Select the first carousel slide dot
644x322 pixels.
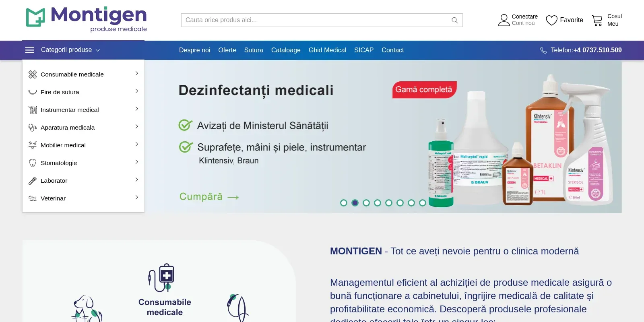point(344,203)
